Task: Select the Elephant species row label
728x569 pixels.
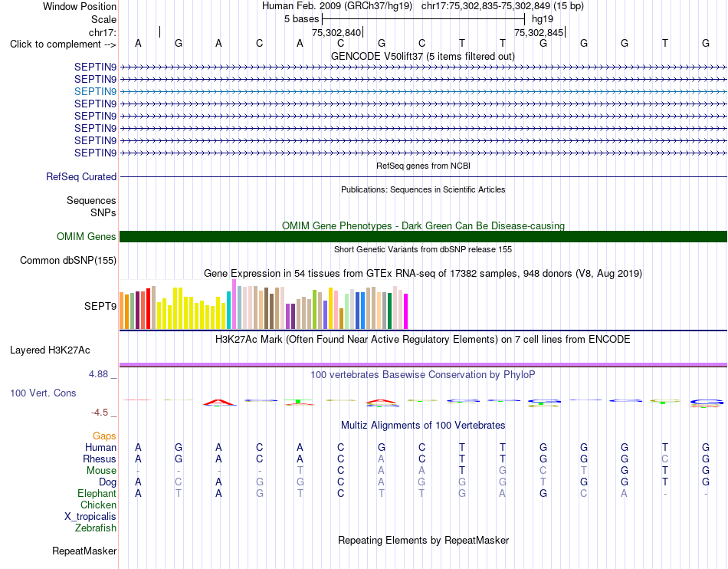Action: point(97,493)
